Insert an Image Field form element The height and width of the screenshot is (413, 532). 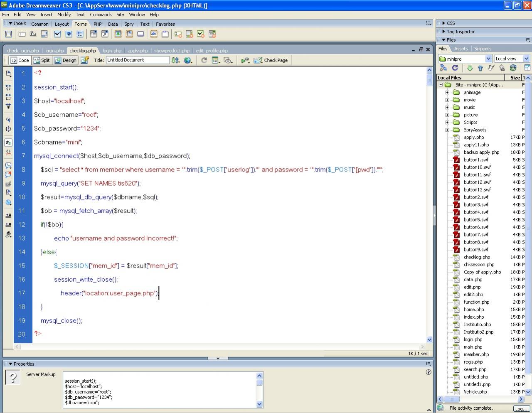[x=118, y=34]
